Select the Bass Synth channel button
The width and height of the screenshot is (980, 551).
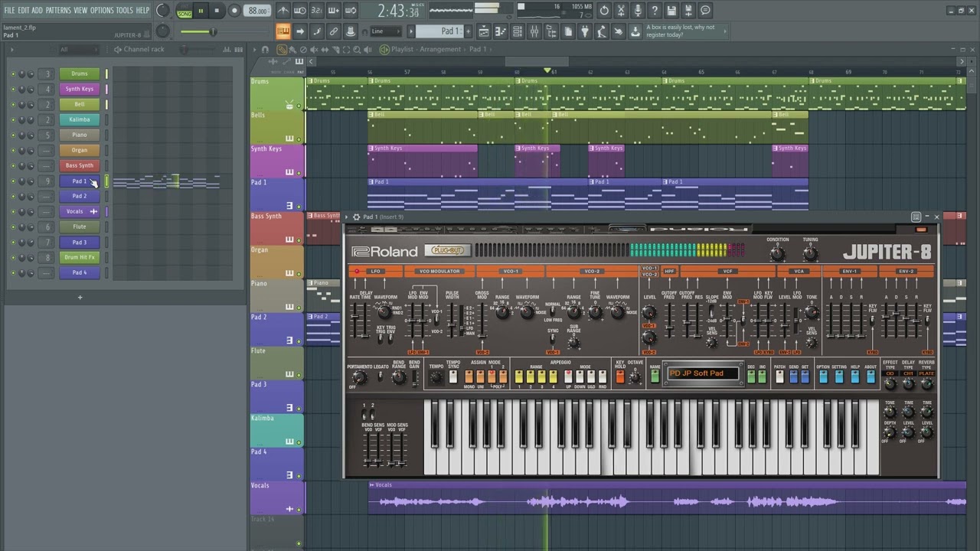click(x=80, y=165)
